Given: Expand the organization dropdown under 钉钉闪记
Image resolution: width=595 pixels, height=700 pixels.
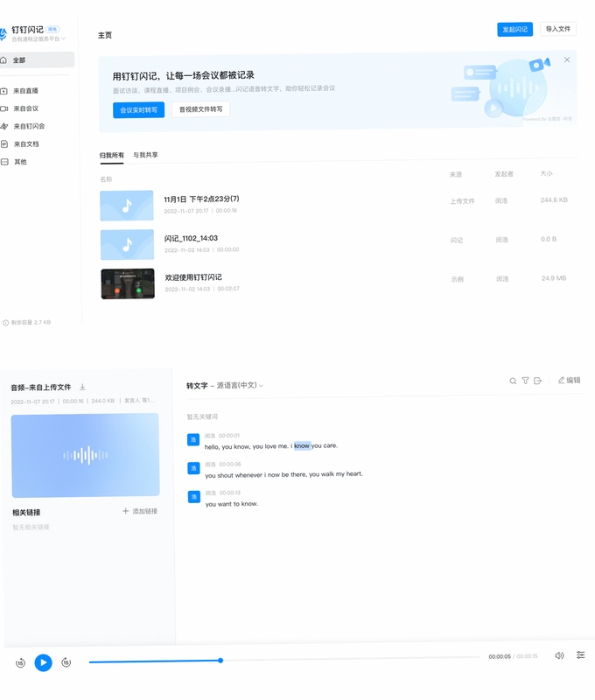Looking at the screenshot, I should [38, 38].
